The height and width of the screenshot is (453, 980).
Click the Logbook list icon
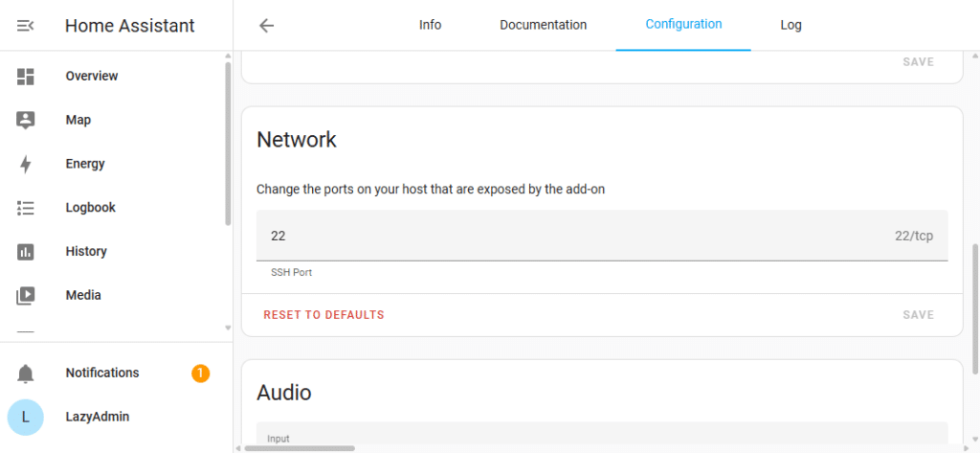26,208
